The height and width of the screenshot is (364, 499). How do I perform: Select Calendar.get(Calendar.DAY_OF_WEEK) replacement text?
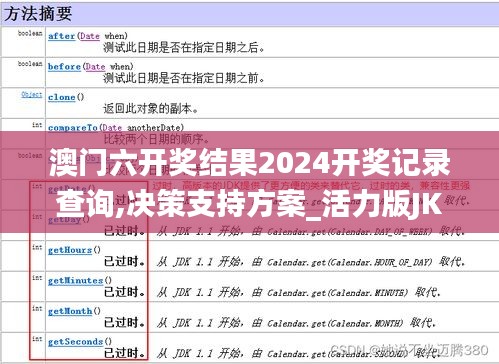pos(350,232)
